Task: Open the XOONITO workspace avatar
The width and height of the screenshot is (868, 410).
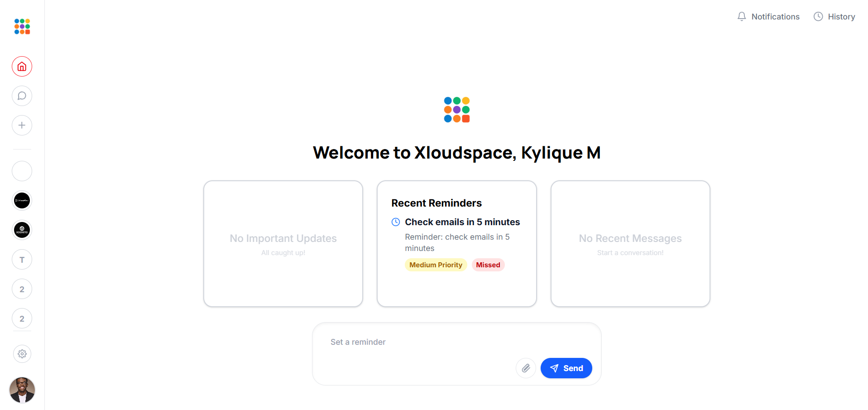Action: (x=22, y=230)
